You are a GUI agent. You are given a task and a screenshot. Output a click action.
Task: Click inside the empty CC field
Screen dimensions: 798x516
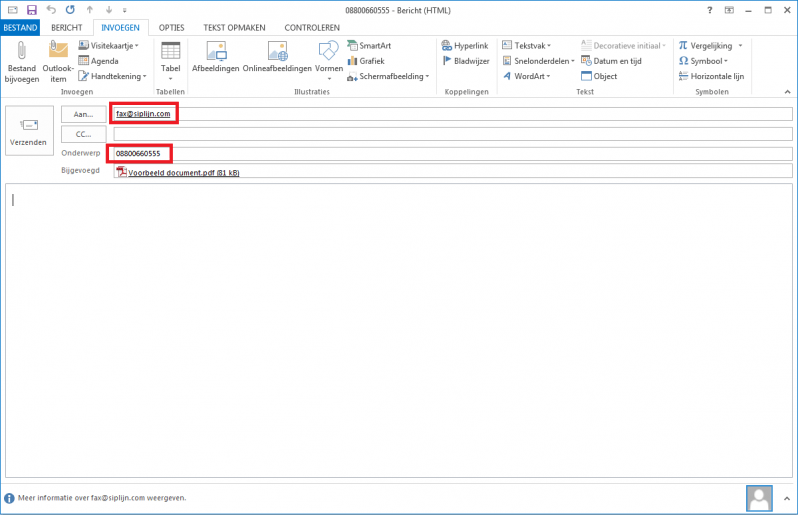pos(452,134)
